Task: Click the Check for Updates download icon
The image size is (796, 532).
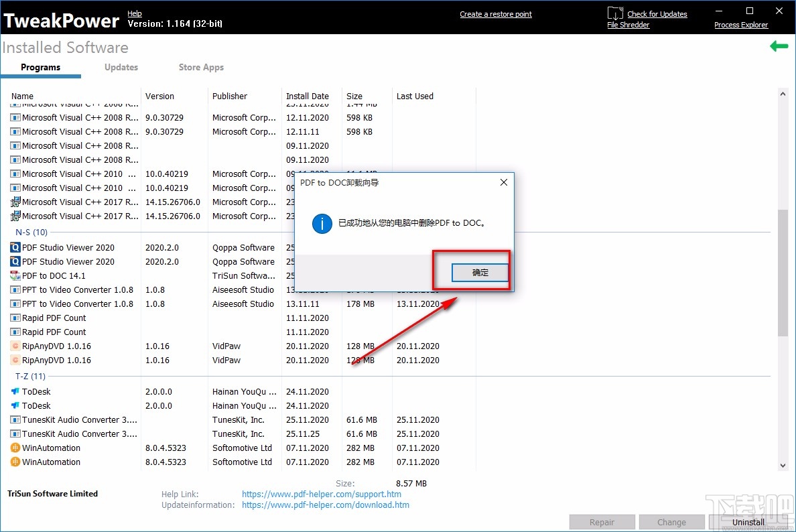Action: [615, 13]
